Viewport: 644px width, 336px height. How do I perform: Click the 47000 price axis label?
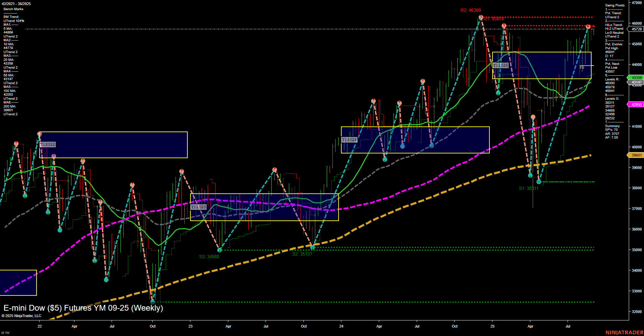[636, 3]
